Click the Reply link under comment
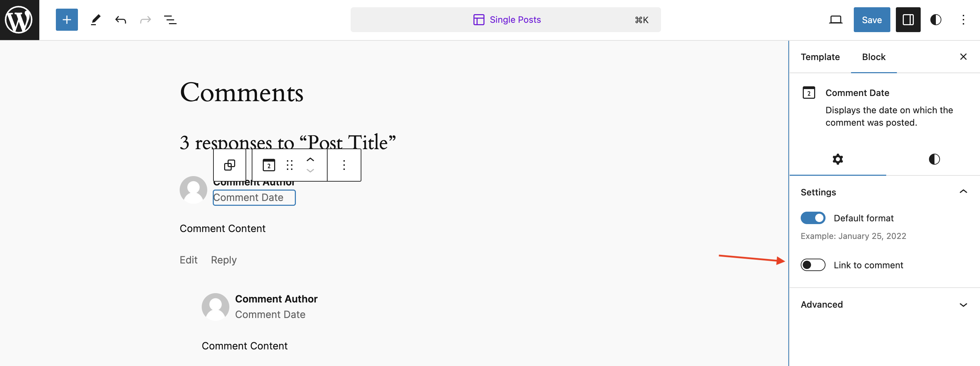980x366 pixels. 224,260
